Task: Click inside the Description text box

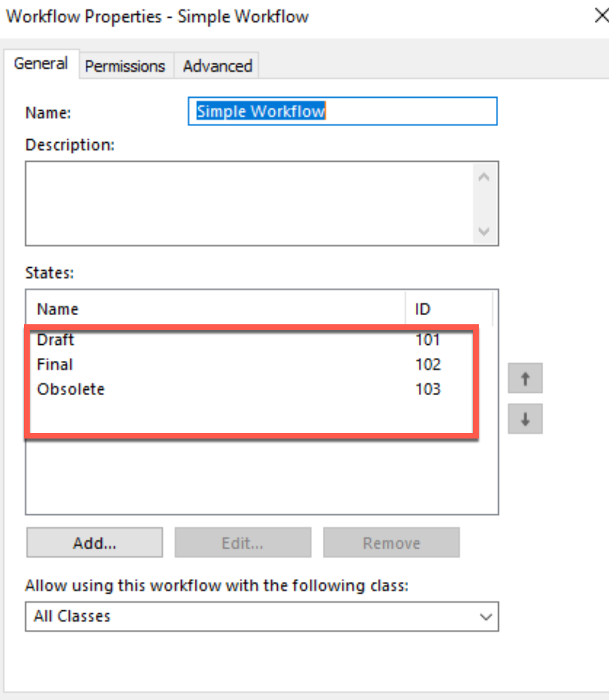Action: point(250,204)
